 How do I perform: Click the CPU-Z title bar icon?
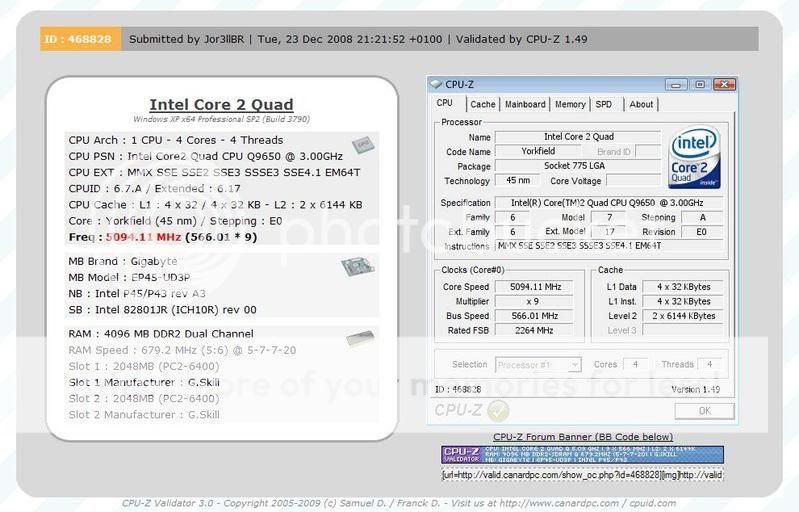tap(437, 85)
